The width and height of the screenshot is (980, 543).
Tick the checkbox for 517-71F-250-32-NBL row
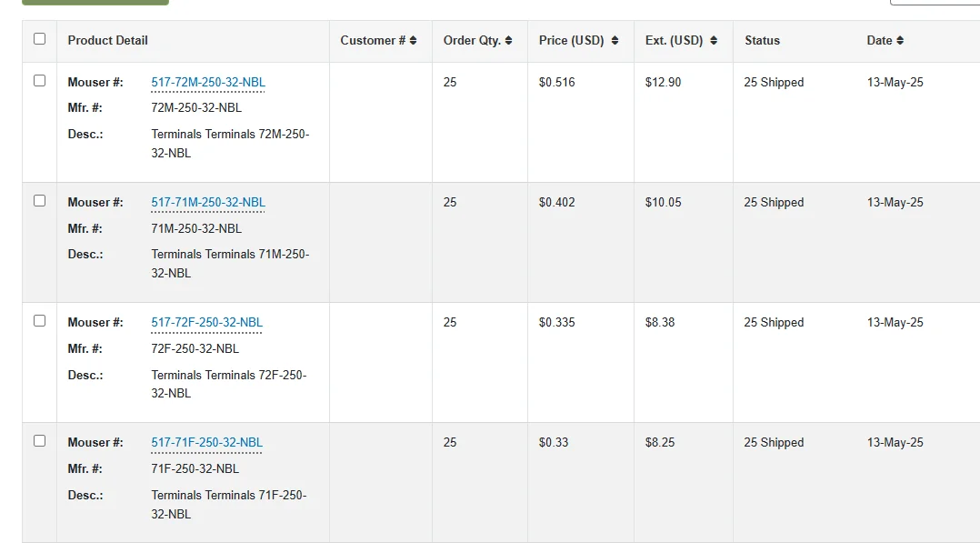click(x=39, y=441)
